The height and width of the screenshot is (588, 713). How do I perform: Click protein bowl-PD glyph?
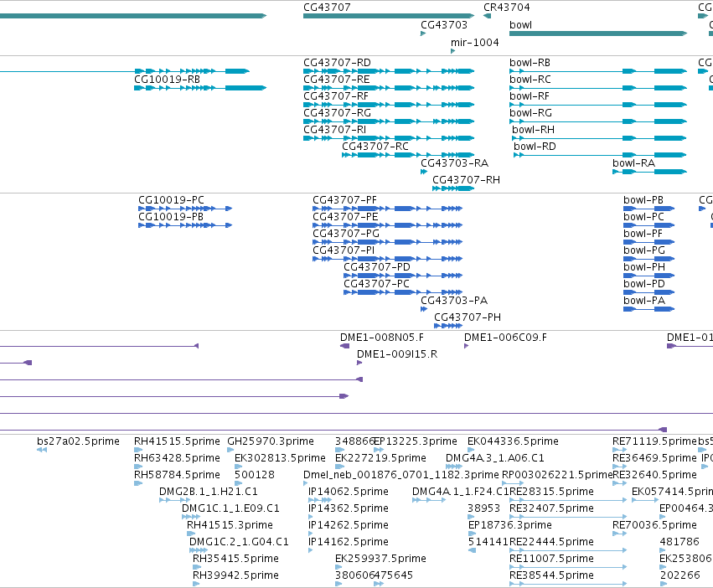pyautogui.click(x=648, y=292)
